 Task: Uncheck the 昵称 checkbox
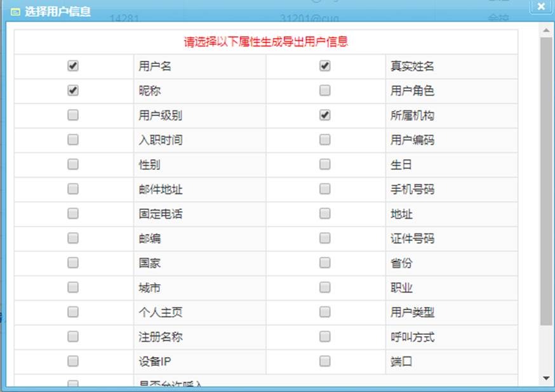point(73,91)
